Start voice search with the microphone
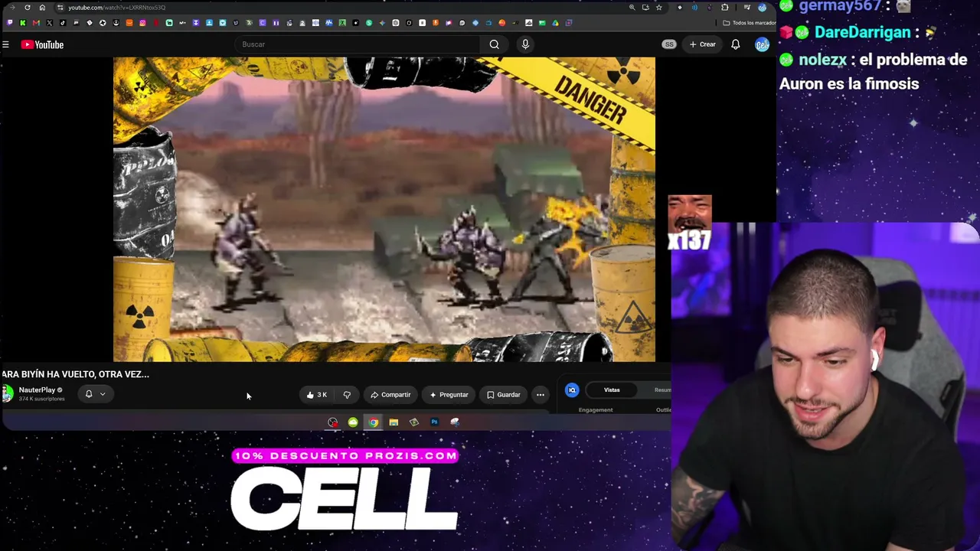The width and height of the screenshot is (980, 551). pyautogui.click(x=525, y=44)
